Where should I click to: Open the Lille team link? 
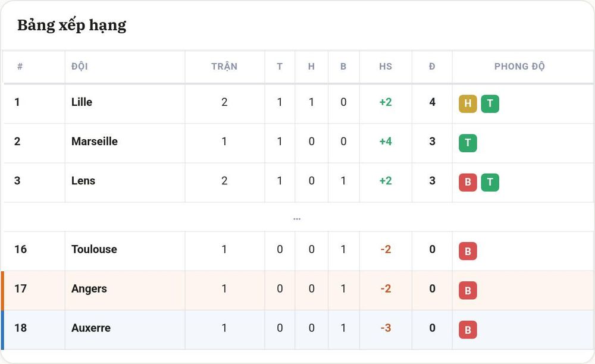click(82, 102)
